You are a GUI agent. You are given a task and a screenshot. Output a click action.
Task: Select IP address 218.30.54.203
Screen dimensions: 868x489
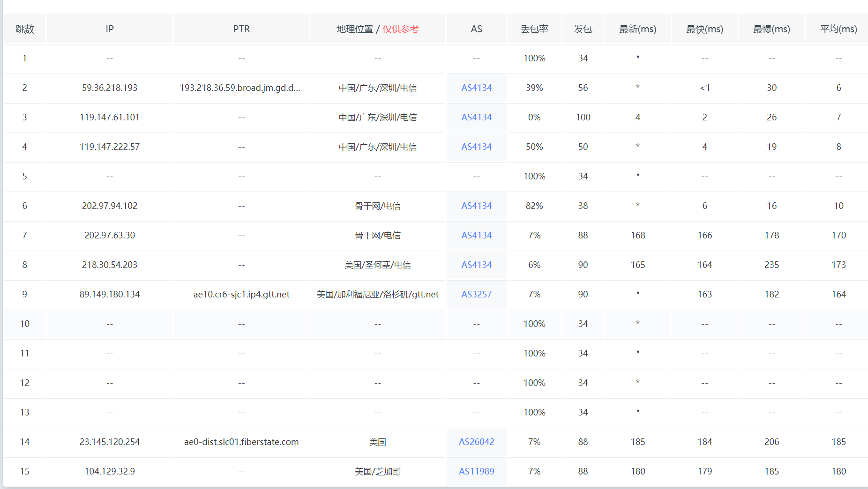110,265
